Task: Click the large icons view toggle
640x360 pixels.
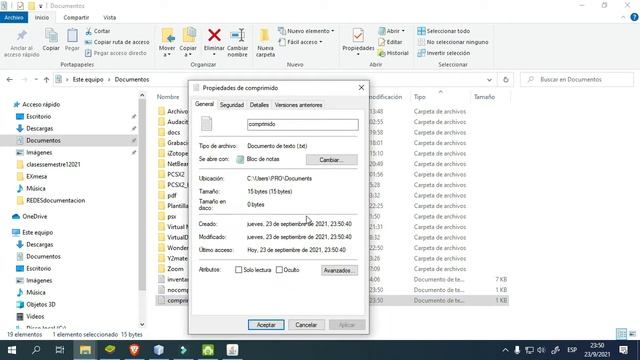Action: pyautogui.click(x=632, y=334)
